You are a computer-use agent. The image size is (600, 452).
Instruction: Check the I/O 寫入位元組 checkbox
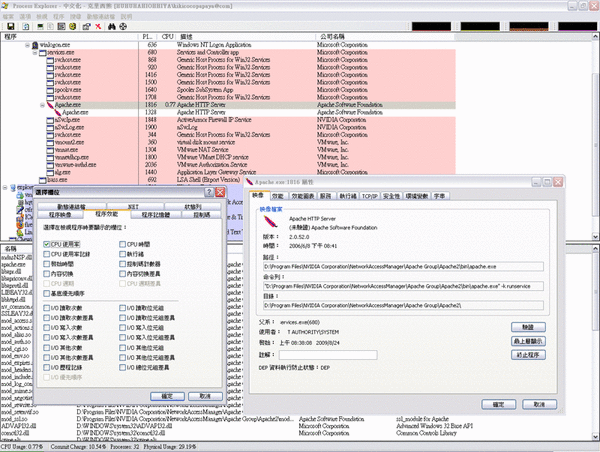click(122, 328)
